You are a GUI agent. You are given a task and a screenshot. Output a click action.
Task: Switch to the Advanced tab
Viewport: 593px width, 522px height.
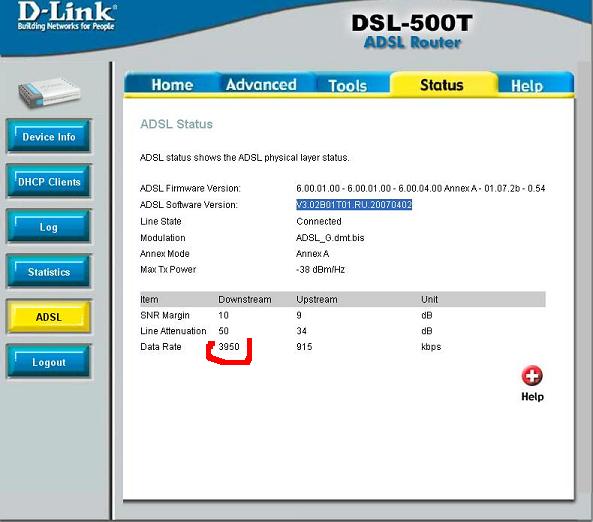click(x=261, y=84)
